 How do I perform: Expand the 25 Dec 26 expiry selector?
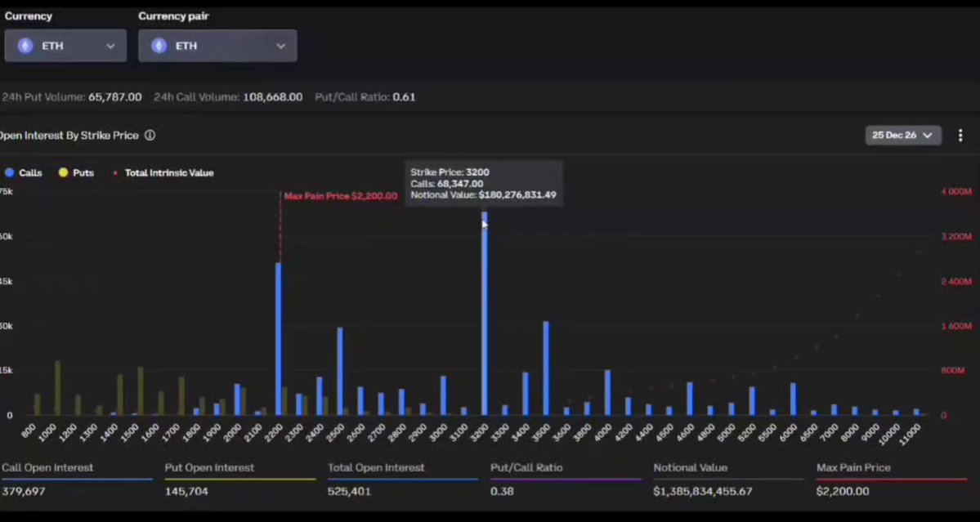tap(903, 135)
